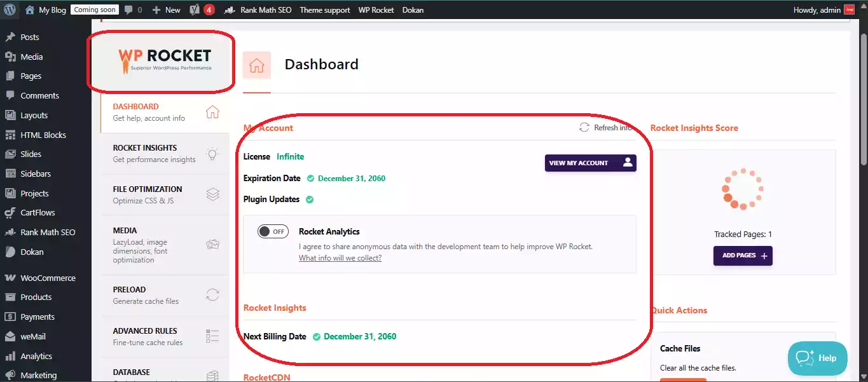Open Theme support in admin bar
Screen dimensions: 868x382
pyautogui.click(x=325, y=10)
